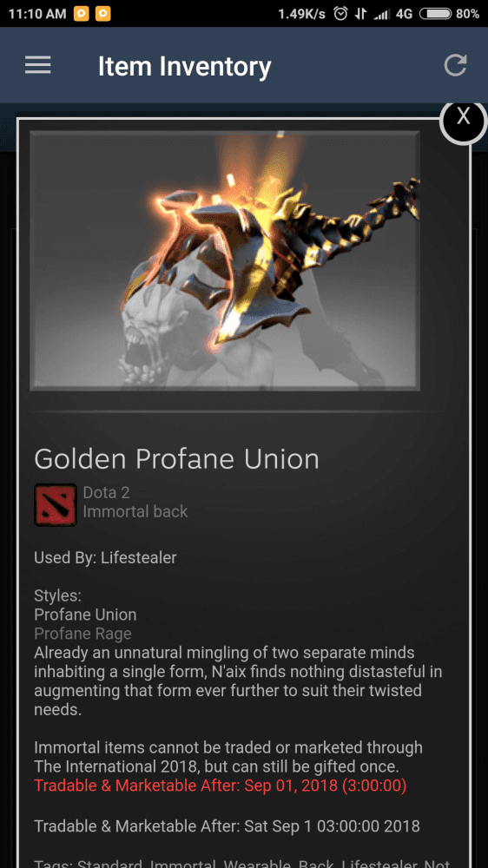Image resolution: width=488 pixels, height=868 pixels.
Task: Tap the battery indicator icon
Action: [x=435, y=14]
